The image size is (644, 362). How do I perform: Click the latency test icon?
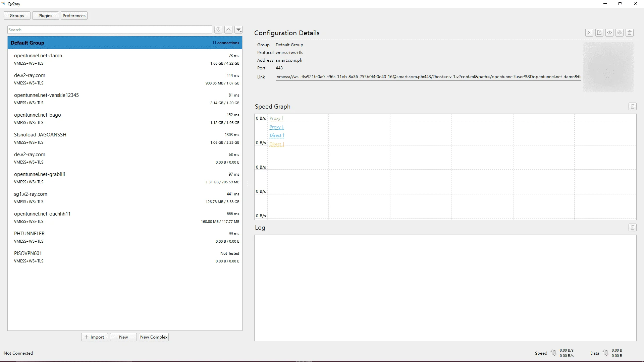click(620, 33)
